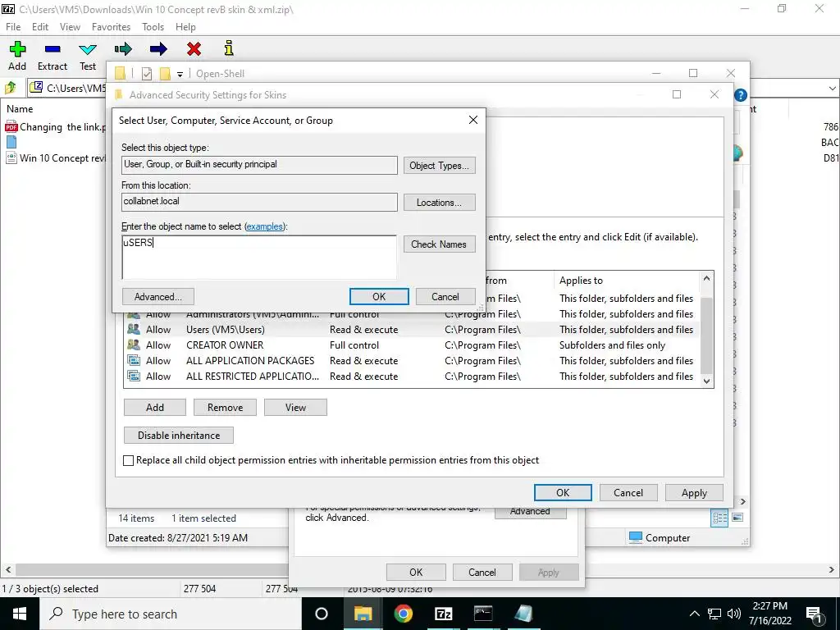Select the ALL APPLICATION PACKAGES permission entry
The width and height of the screenshot is (840, 630).
tap(412, 361)
